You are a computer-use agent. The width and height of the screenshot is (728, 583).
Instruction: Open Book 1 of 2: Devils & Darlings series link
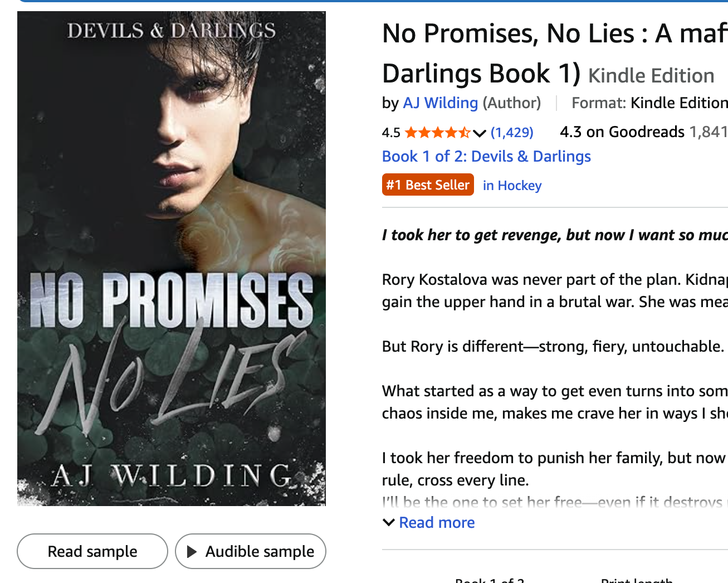(486, 157)
